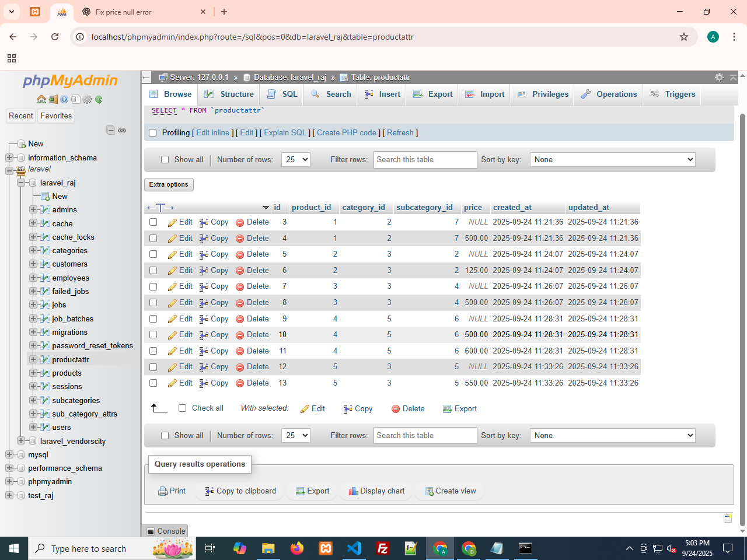Click the Display chart icon
Screen dimensions: 747x560
click(353, 491)
